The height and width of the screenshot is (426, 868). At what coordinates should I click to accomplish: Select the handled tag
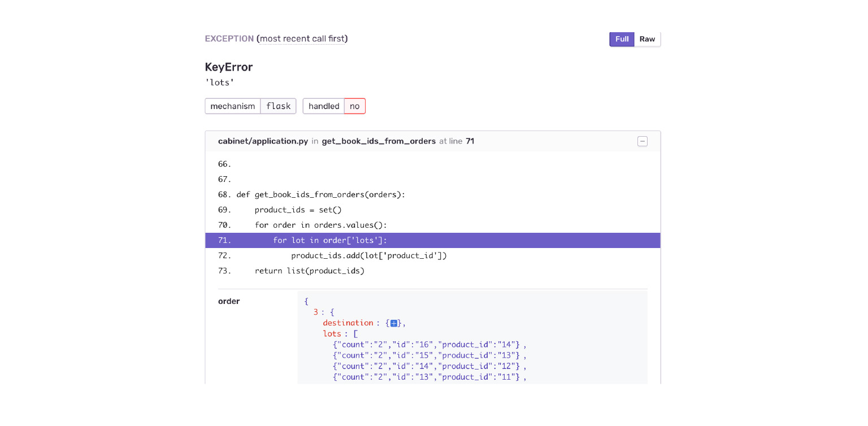coord(324,106)
